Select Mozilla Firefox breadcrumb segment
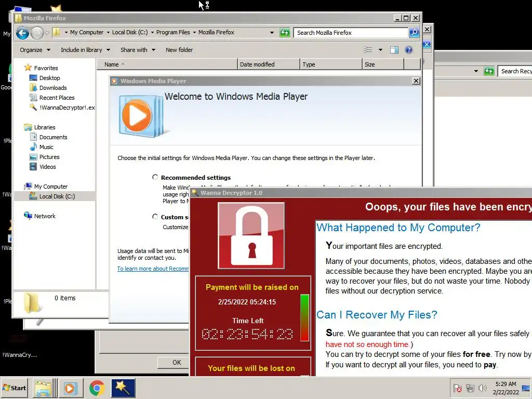This screenshot has height=399, width=532. pos(216,32)
